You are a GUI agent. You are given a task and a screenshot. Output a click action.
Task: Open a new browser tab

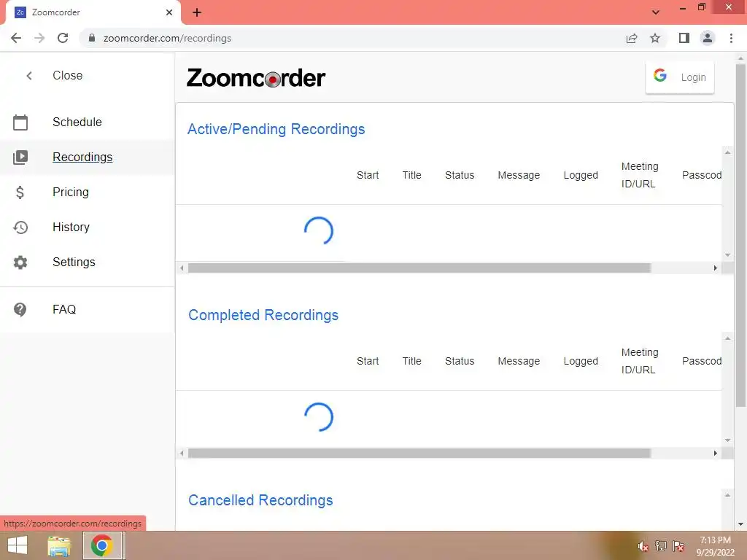[x=197, y=12]
